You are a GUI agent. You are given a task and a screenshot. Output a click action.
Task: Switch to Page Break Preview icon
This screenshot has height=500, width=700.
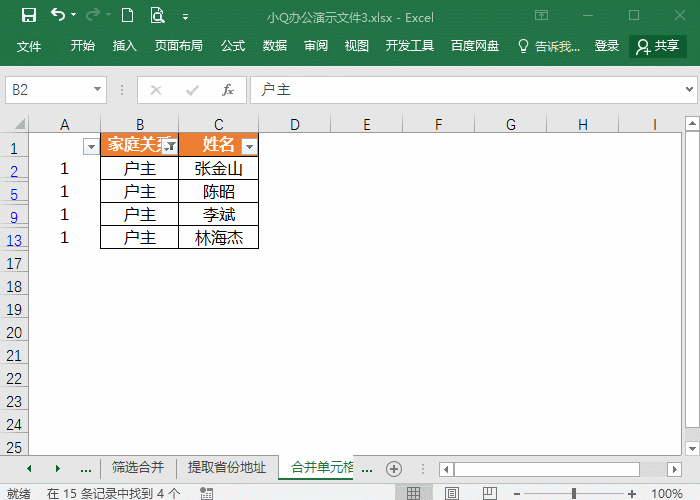click(x=490, y=493)
